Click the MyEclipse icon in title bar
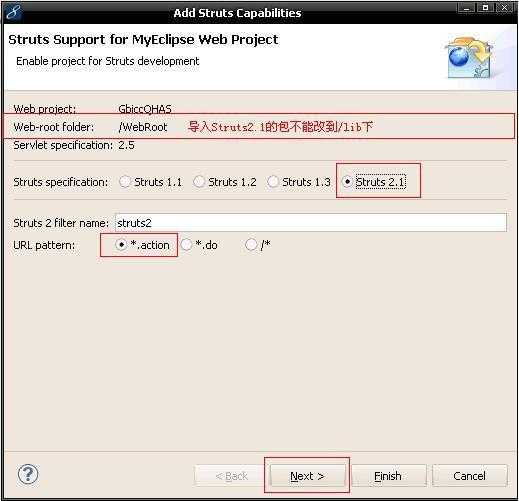This screenshot has width=519, height=501. click(15, 13)
